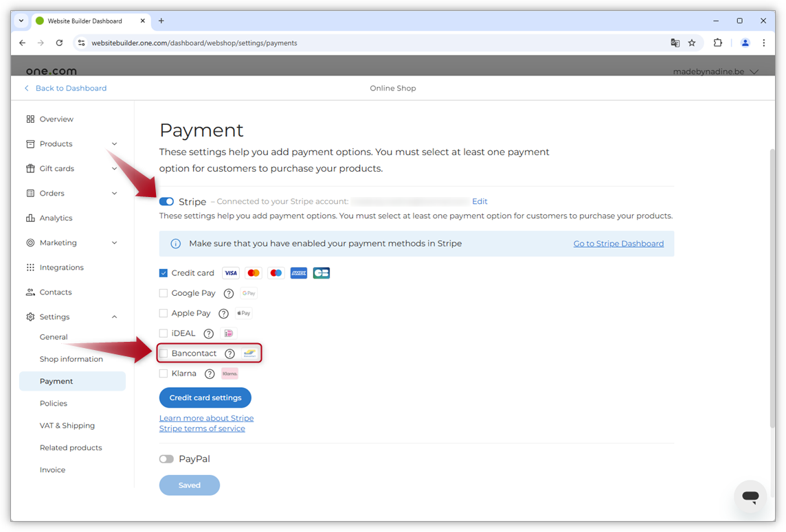
Task: Click the browser reload icon
Action: [x=59, y=43]
